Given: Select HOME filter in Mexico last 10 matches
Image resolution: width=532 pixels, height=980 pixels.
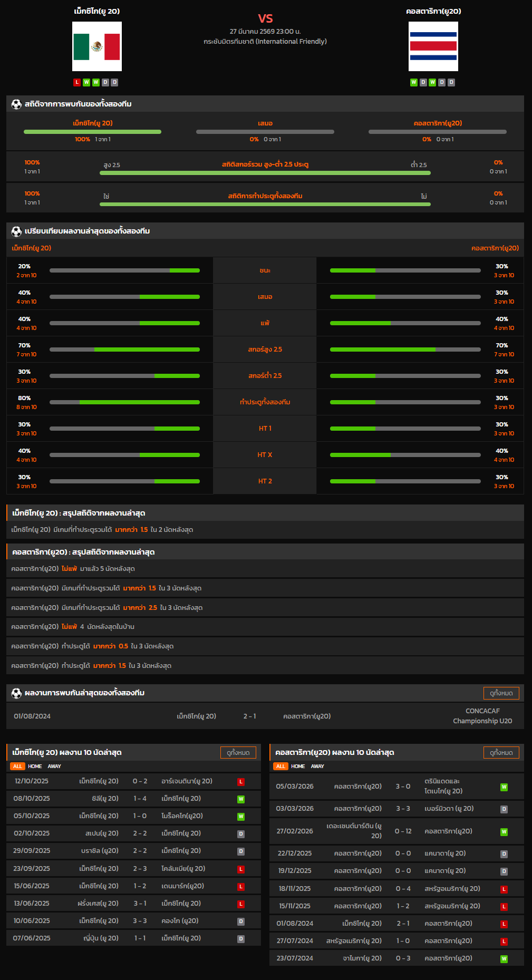Looking at the screenshot, I should pos(35,766).
